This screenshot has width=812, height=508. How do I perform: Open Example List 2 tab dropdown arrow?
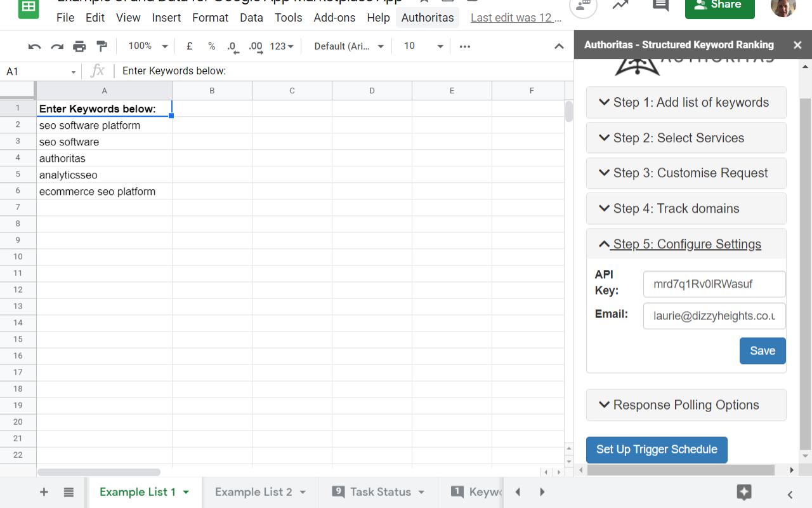pyautogui.click(x=303, y=492)
